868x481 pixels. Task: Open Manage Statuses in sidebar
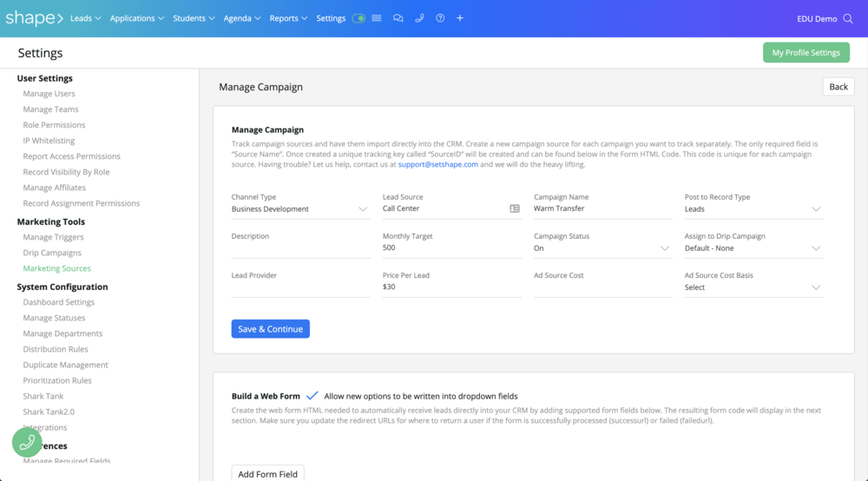pyautogui.click(x=54, y=318)
